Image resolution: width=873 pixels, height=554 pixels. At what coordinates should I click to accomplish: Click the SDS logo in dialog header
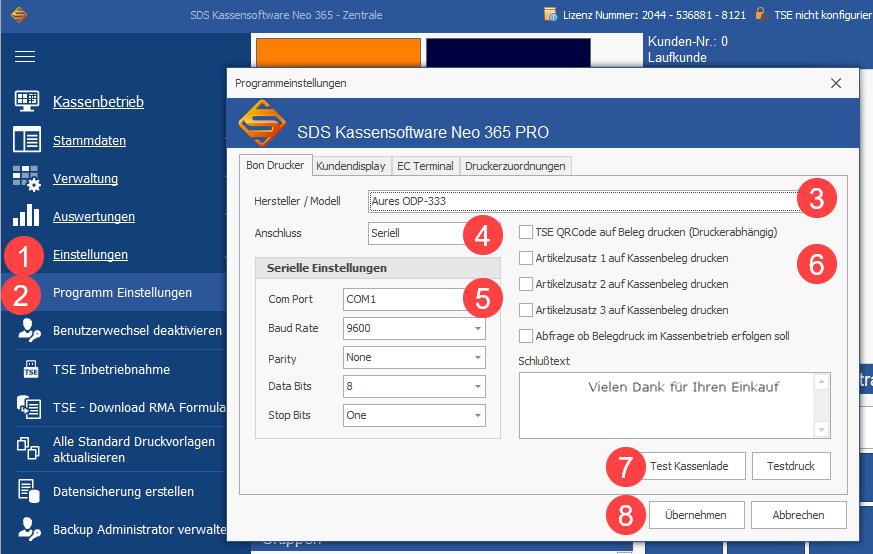262,123
